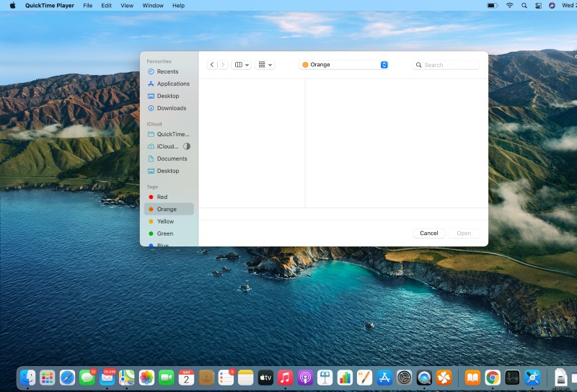
Task: Click the Siri icon in menu bar
Action: [x=552, y=6]
